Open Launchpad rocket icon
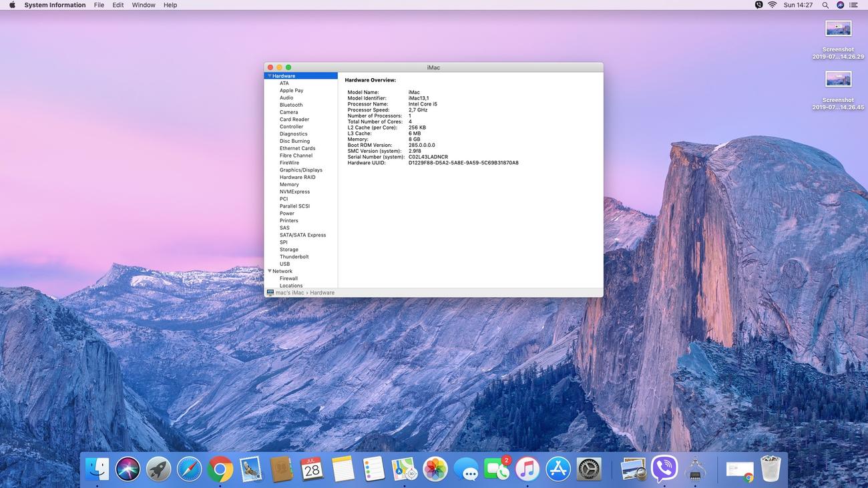 pyautogui.click(x=159, y=469)
